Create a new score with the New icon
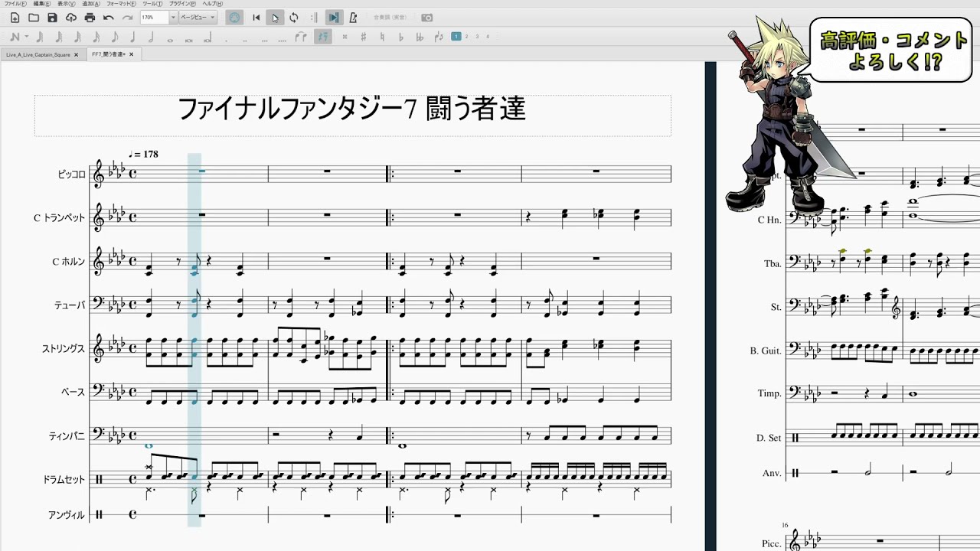Viewport: 980px width, 551px height. (x=15, y=18)
